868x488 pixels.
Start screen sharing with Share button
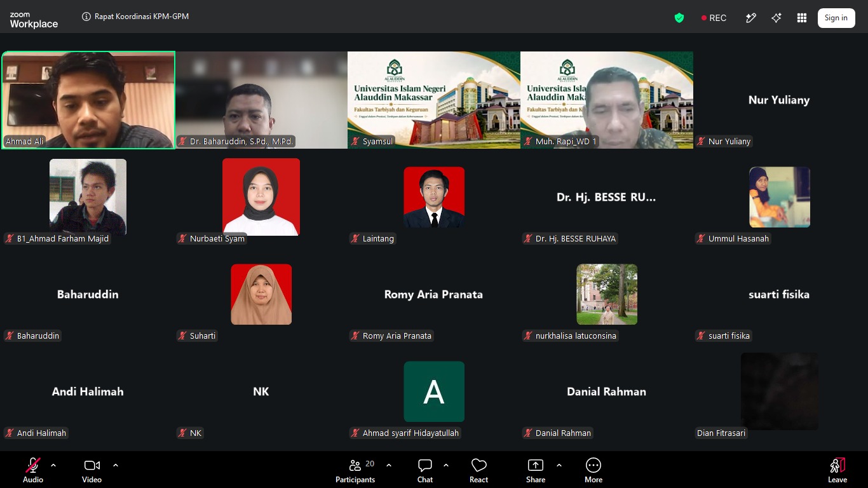coord(536,471)
